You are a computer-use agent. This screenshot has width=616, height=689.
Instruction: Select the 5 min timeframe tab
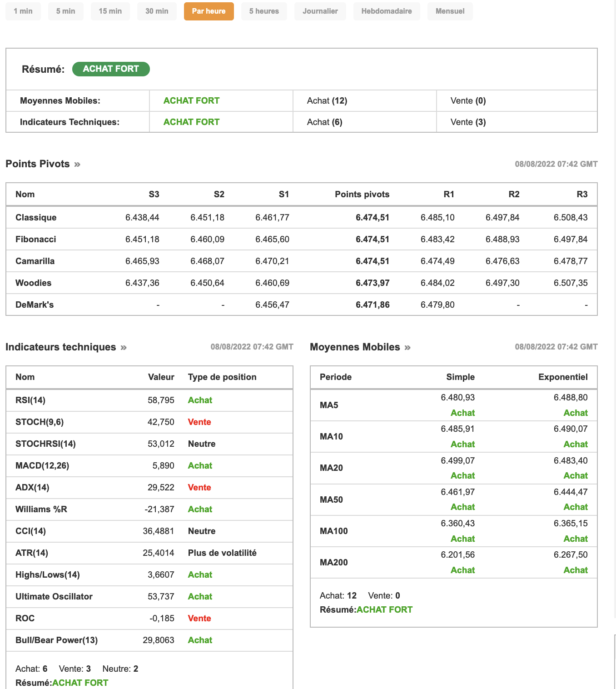66,11
